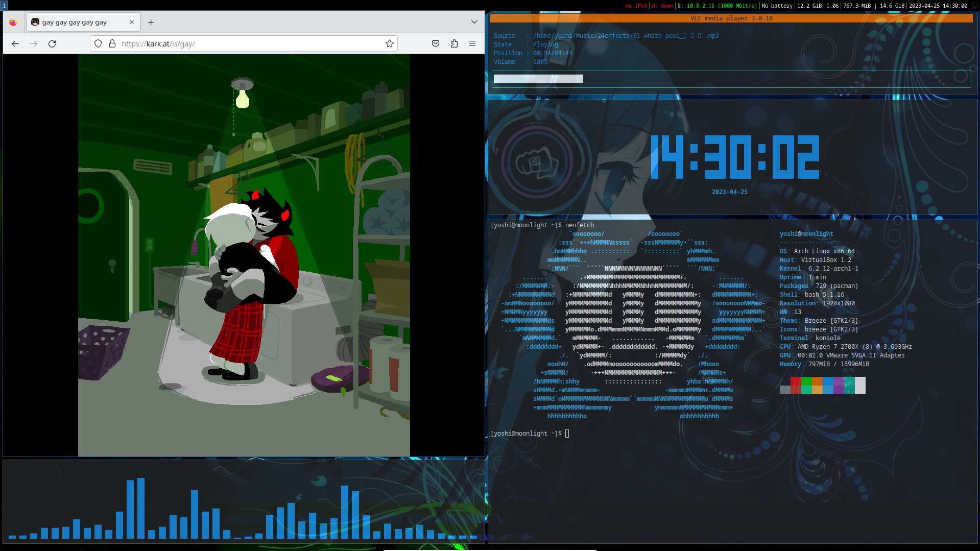Open the Save to Pocket icon
This screenshot has width=980, height=551.
436,44
